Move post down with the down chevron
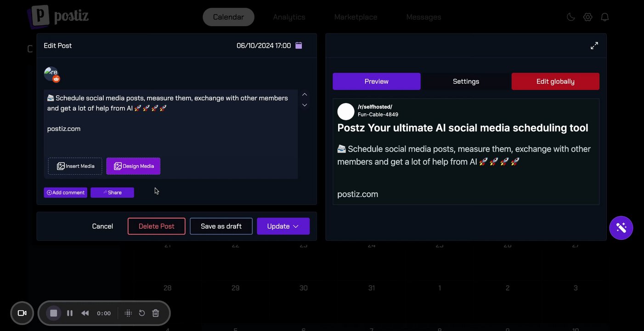This screenshot has height=331, width=644. coord(304,105)
